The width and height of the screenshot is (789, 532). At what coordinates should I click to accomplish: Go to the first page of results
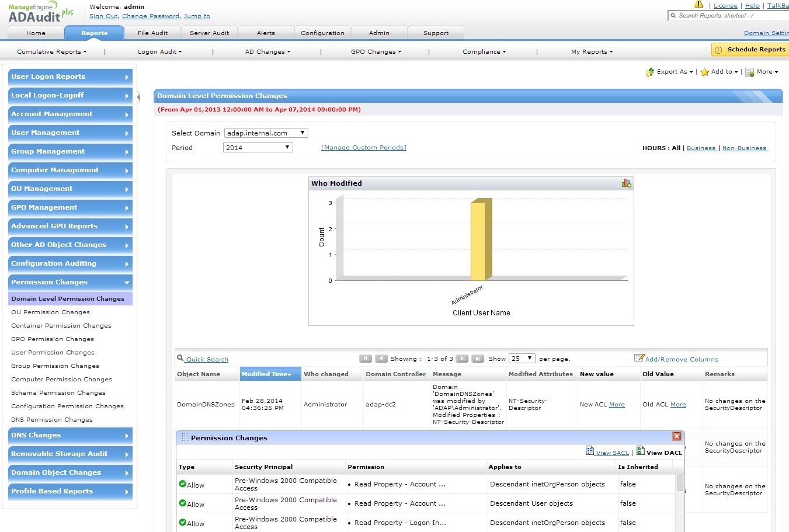pyautogui.click(x=365, y=359)
